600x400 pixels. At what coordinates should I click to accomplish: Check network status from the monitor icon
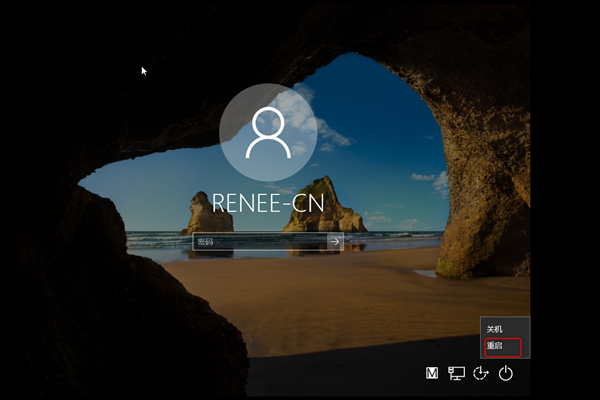456,374
